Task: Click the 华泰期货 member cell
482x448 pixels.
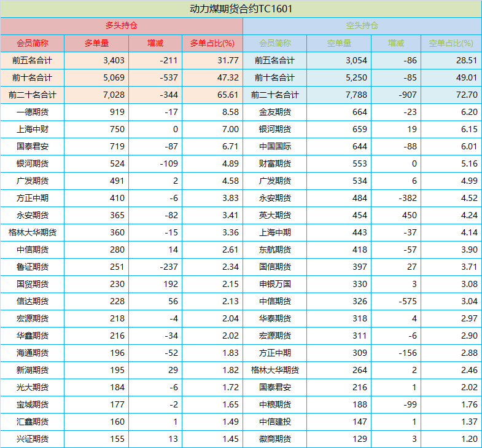Action: pyautogui.click(x=275, y=318)
